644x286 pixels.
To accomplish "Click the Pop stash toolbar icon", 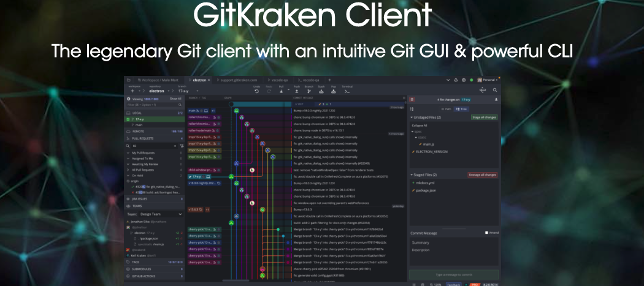I will pos(333,91).
